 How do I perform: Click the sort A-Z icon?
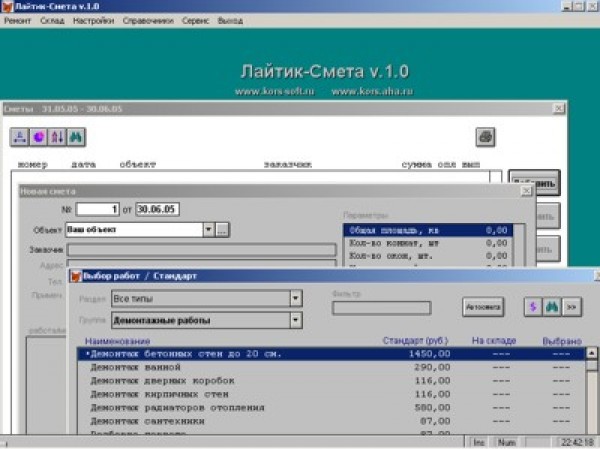click(x=57, y=136)
